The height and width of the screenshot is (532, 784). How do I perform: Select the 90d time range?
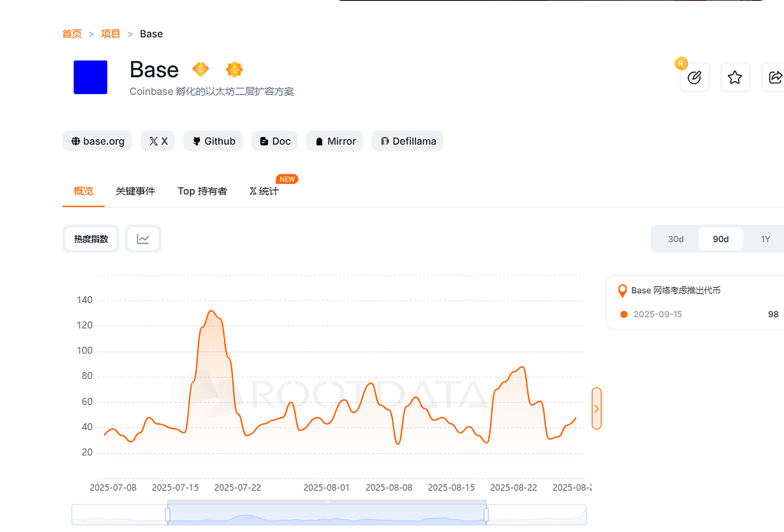pos(720,239)
